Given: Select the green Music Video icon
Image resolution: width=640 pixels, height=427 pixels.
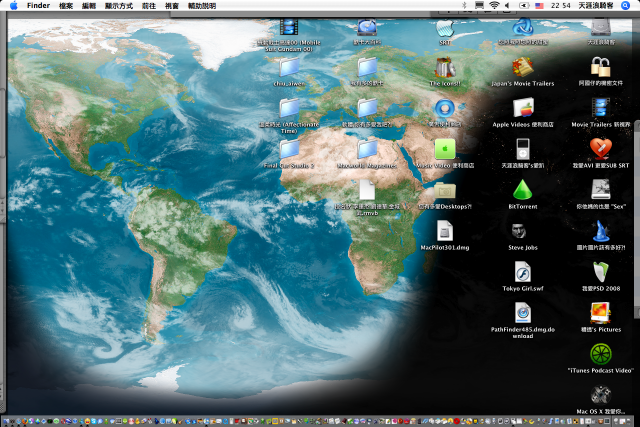Looking at the screenshot, I should [x=445, y=149].
